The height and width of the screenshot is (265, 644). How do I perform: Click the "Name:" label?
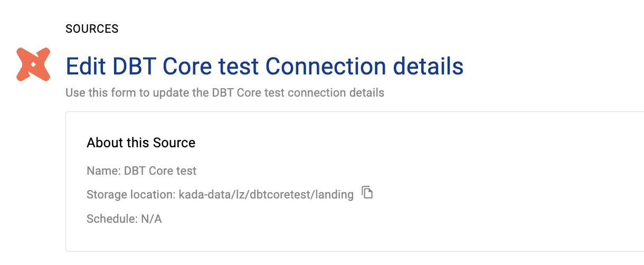tap(103, 171)
